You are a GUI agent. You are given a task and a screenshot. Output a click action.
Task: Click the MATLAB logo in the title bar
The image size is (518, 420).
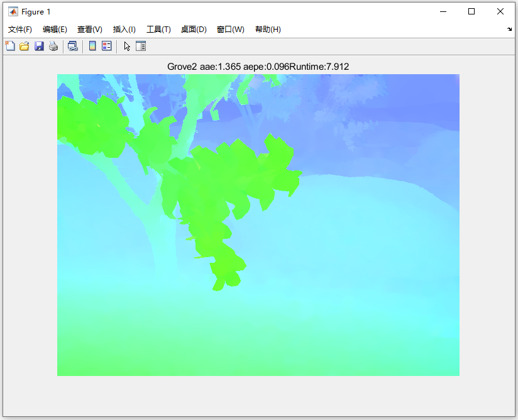13,11
